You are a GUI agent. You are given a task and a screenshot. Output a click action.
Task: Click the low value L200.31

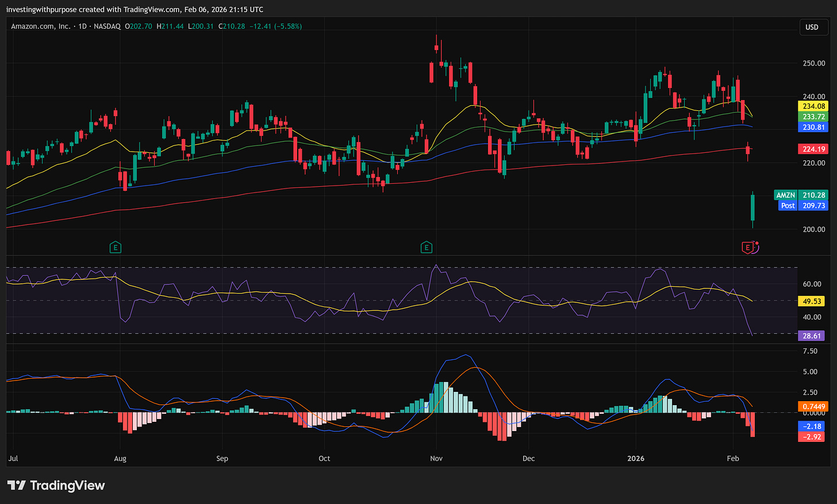[x=201, y=26]
